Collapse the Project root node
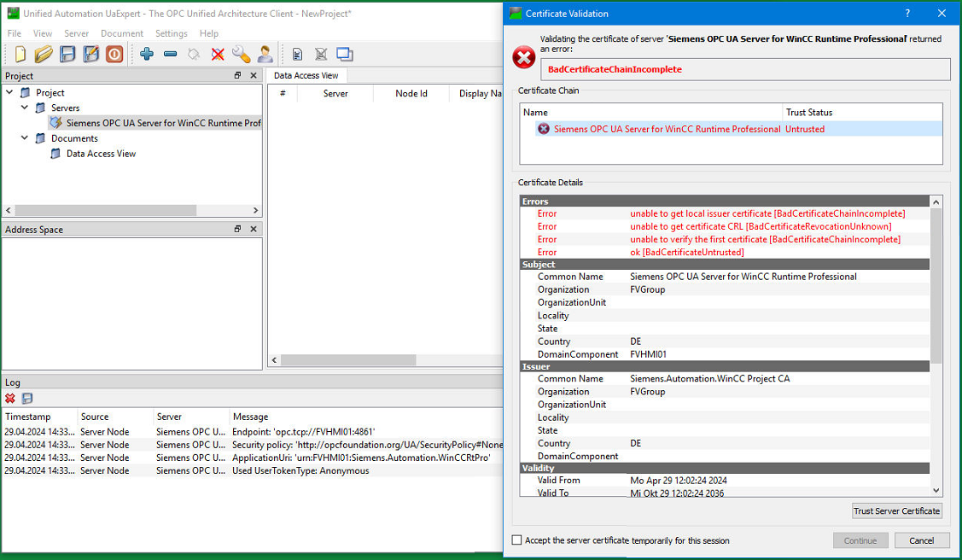The image size is (962, 560). 9,93
